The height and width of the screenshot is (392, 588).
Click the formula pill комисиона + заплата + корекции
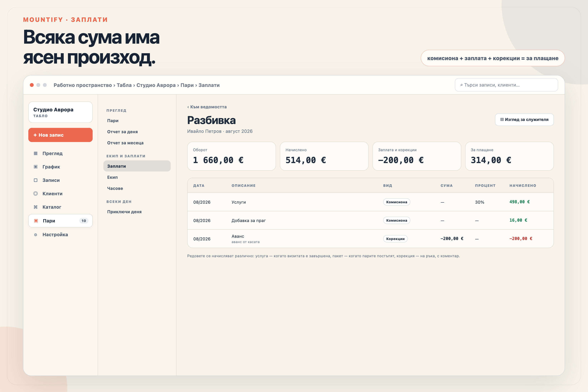[492, 58]
